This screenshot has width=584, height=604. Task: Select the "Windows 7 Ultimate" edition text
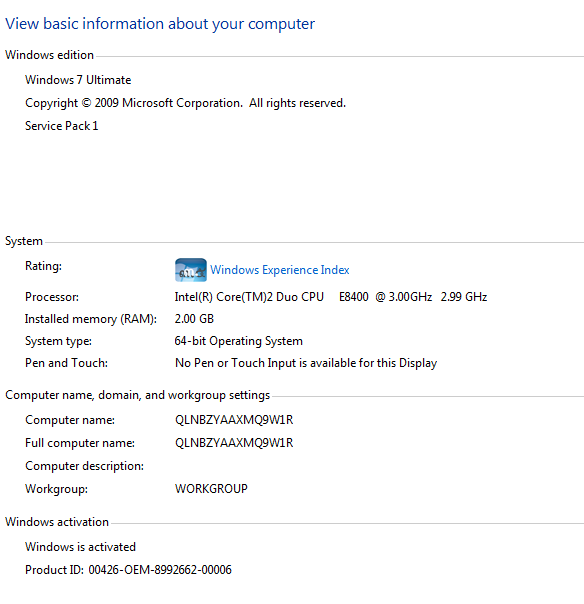click(78, 80)
